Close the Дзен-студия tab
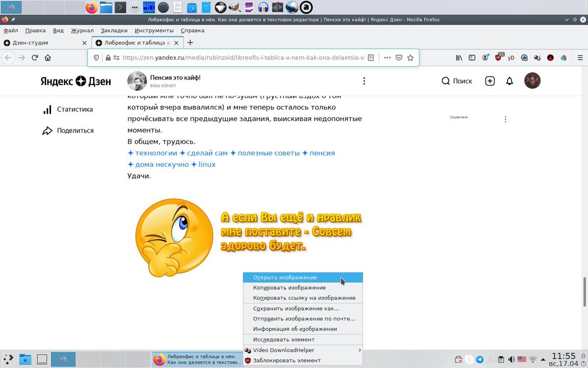The image size is (588, 368). [x=85, y=43]
